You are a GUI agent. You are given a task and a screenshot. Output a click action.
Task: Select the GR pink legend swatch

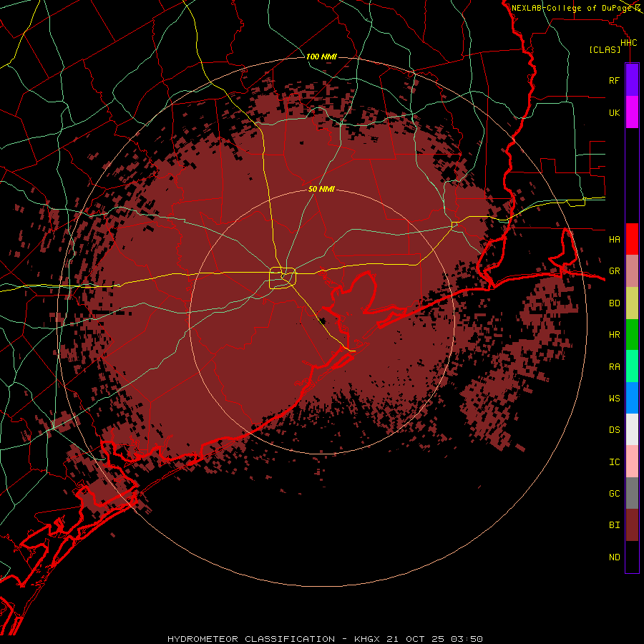click(632, 271)
